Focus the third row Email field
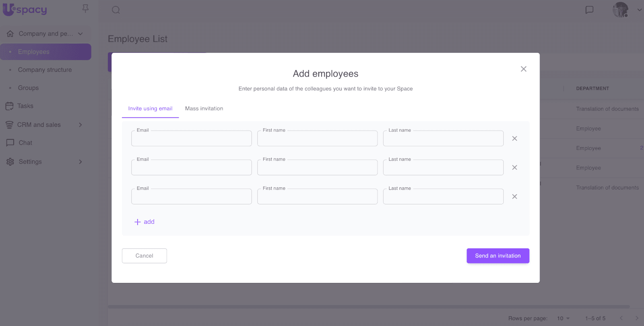644x326 pixels. point(192,196)
